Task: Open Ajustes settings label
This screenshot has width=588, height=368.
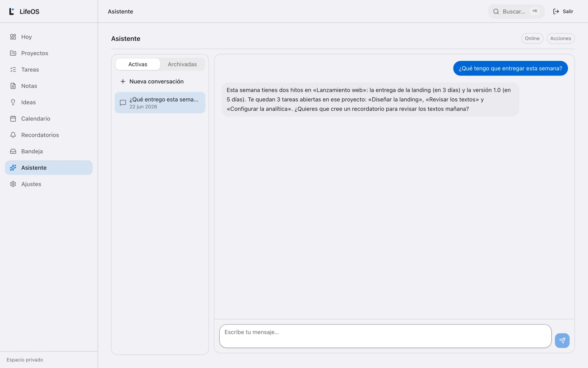Action: click(x=31, y=184)
